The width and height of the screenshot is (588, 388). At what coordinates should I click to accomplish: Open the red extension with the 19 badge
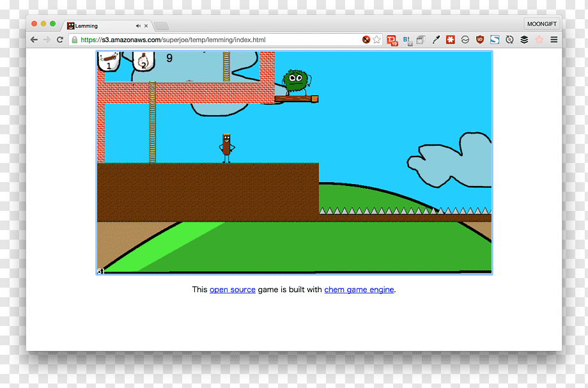392,40
